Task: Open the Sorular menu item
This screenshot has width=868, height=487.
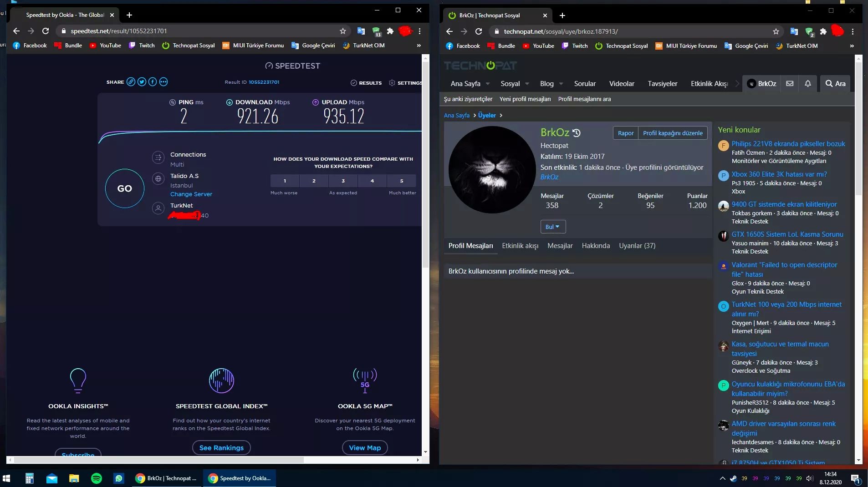Action: click(x=585, y=84)
